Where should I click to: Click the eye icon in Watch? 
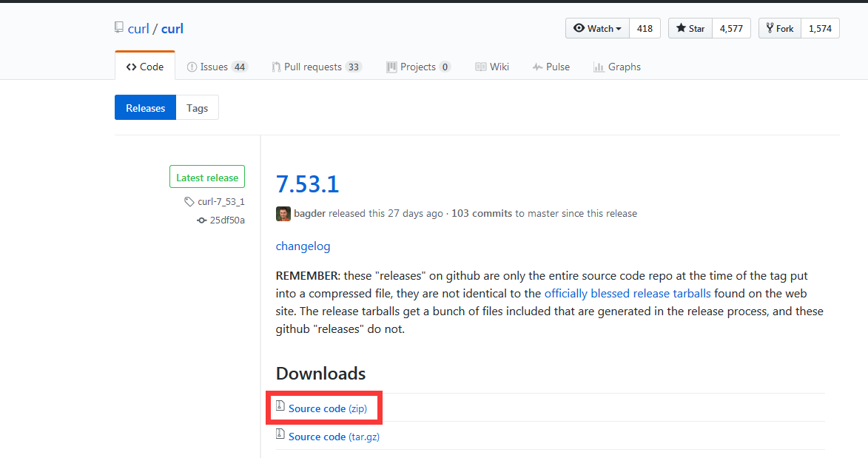(x=579, y=27)
